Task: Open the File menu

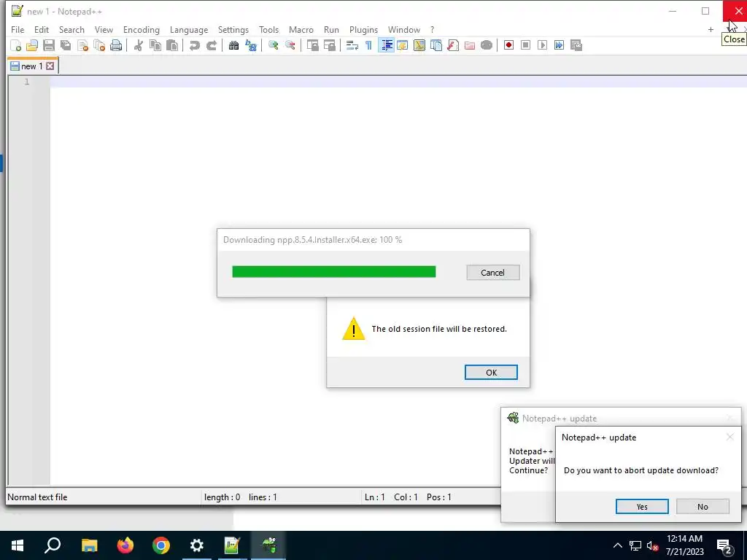Action: pyautogui.click(x=18, y=29)
